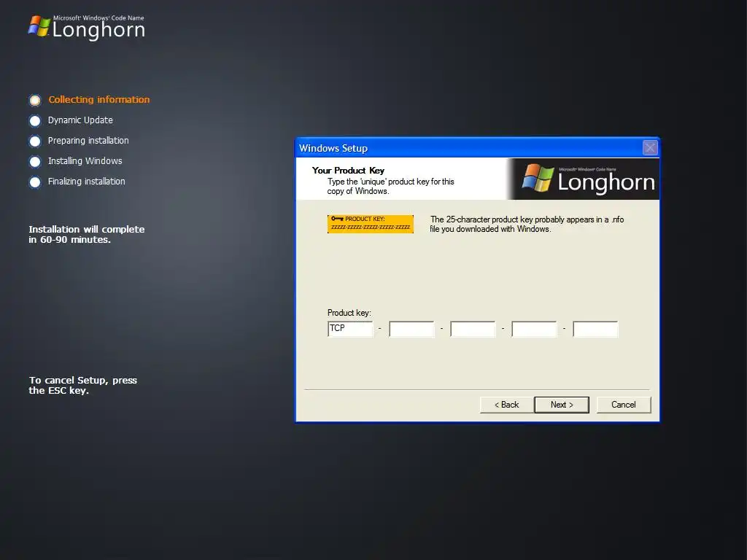
Task: Click the Longhorn logo in dialog header
Action: [x=589, y=179]
